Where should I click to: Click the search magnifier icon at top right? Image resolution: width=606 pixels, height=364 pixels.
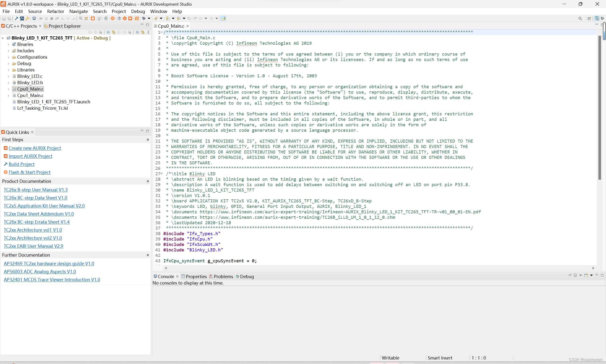coord(580,18)
